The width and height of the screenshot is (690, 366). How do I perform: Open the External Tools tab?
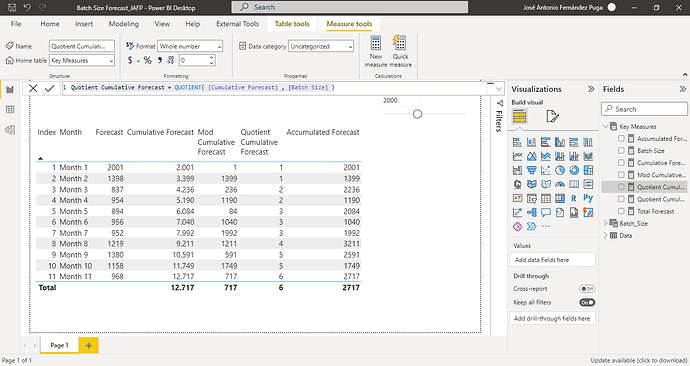(237, 24)
